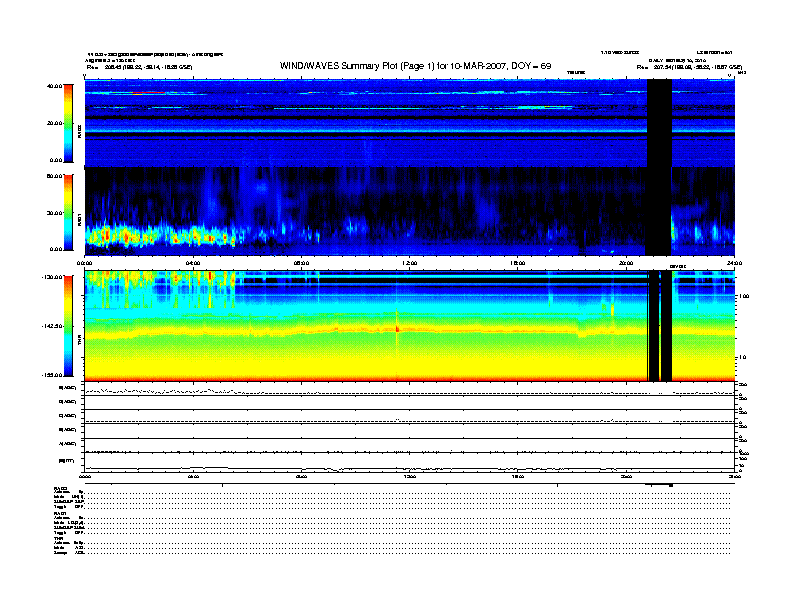792x612 pixels.
Task: Click the 24:00 tick label below RAD1 panel
Action: [734, 263]
